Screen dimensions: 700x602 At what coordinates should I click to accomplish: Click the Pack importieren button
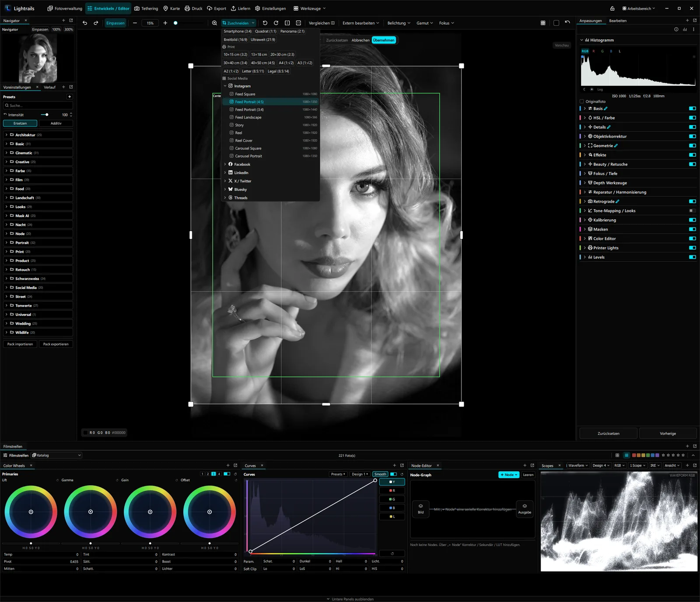[20, 344]
